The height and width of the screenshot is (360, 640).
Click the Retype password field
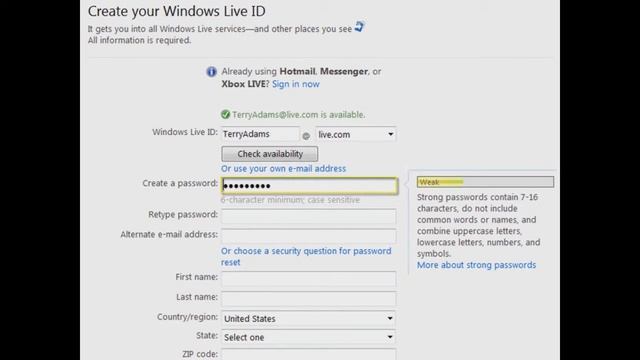pos(309,216)
